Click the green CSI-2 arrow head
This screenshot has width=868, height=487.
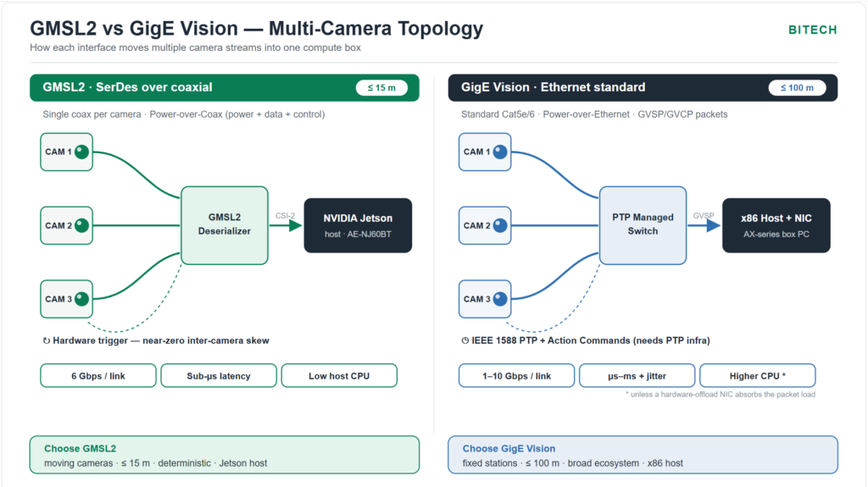coord(295,225)
